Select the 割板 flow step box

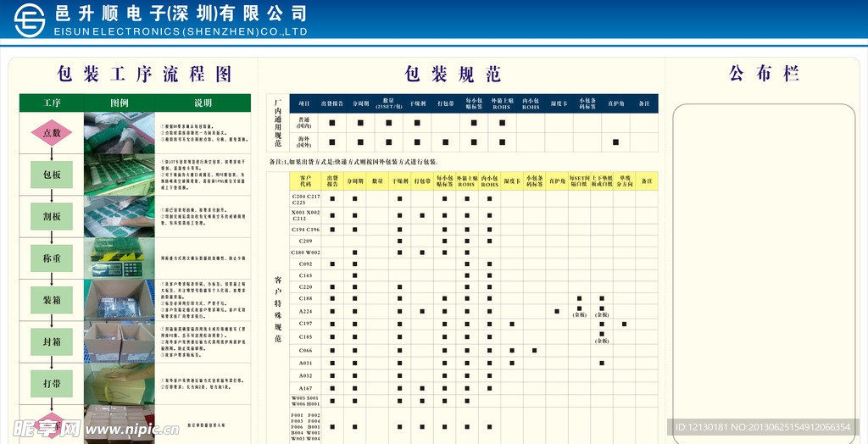point(52,216)
